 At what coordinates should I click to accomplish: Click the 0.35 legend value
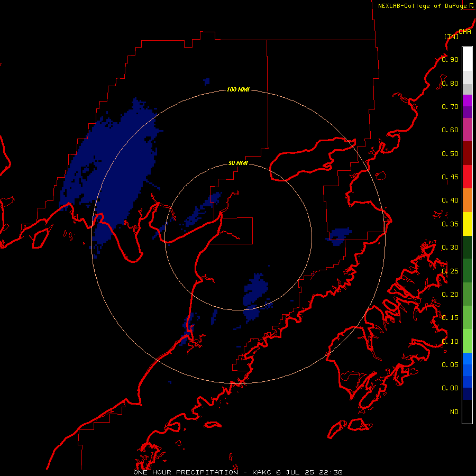pos(450,224)
